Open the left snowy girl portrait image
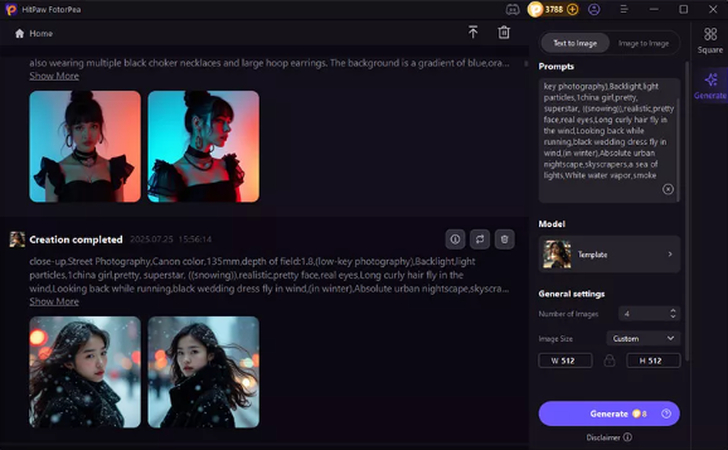The height and width of the screenshot is (450, 728). point(85,372)
